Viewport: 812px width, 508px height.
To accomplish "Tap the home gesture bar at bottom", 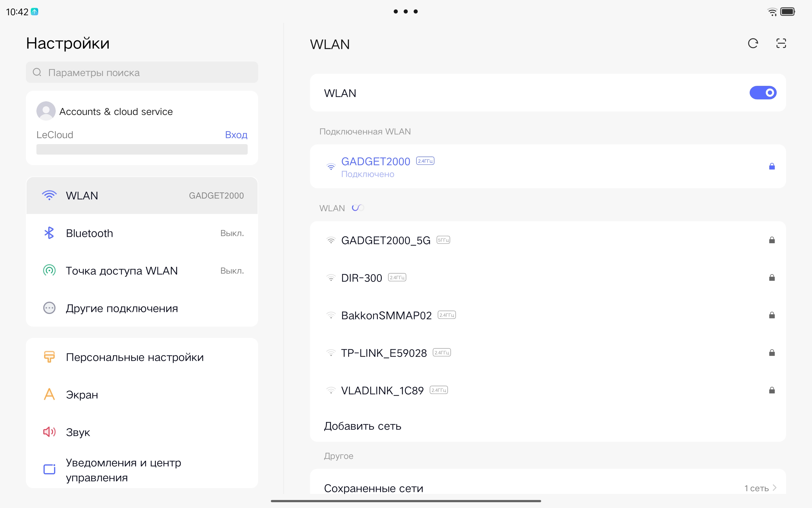I will point(406,501).
